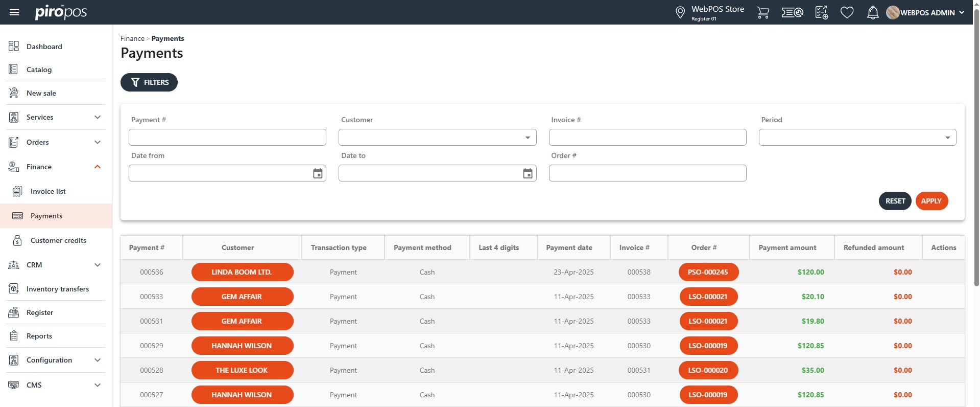Open the notifications bell
This screenshot has width=980, height=407.
pyautogui.click(x=873, y=12)
